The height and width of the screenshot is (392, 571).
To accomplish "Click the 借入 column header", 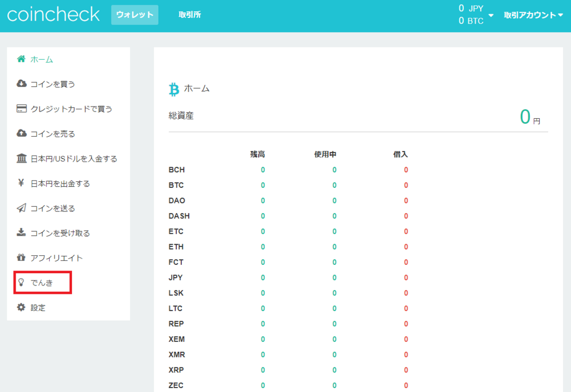I will coord(400,154).
